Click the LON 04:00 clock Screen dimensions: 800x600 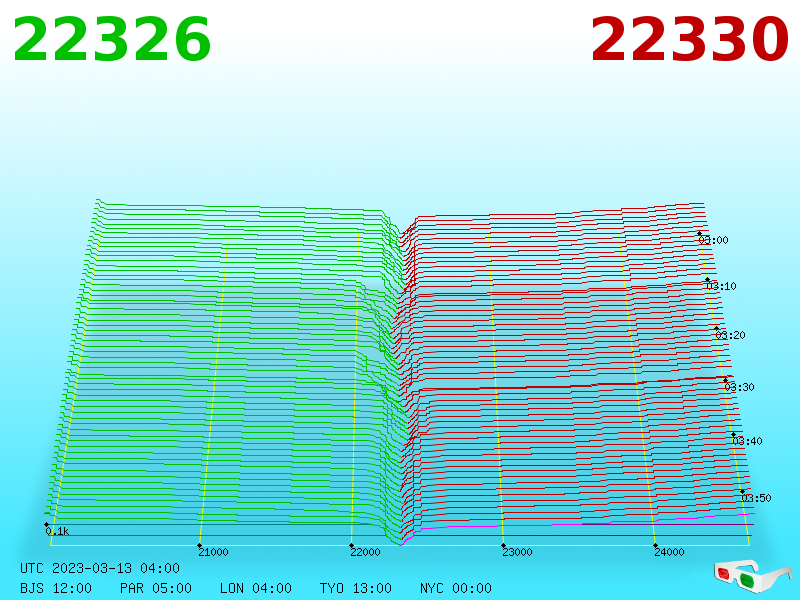(256, 588)
